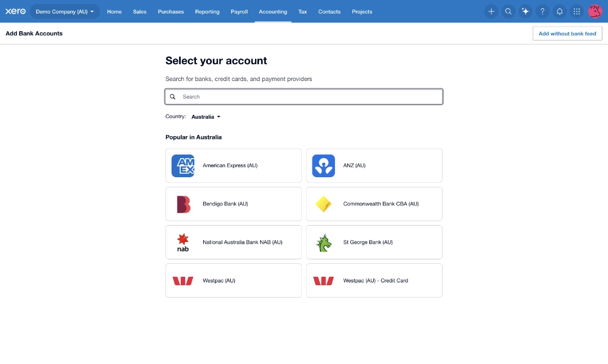Focus the bank Search input field
Screen dimensions: 608x364
pos(303,97)
